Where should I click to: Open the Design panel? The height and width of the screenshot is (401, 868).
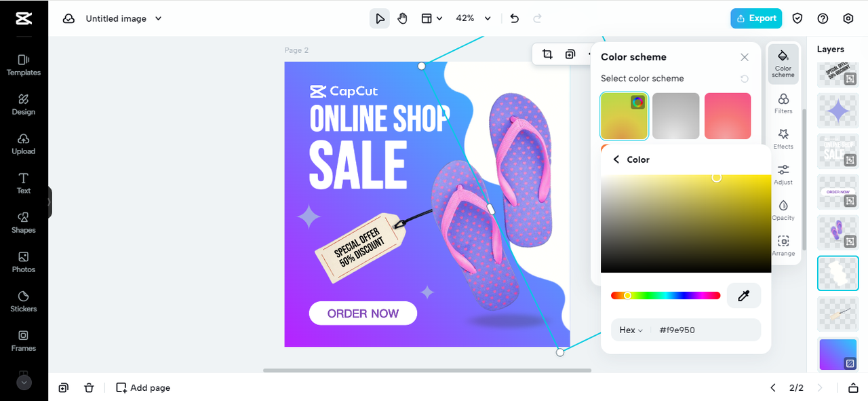pyautogui.click(x=24, y=104)
